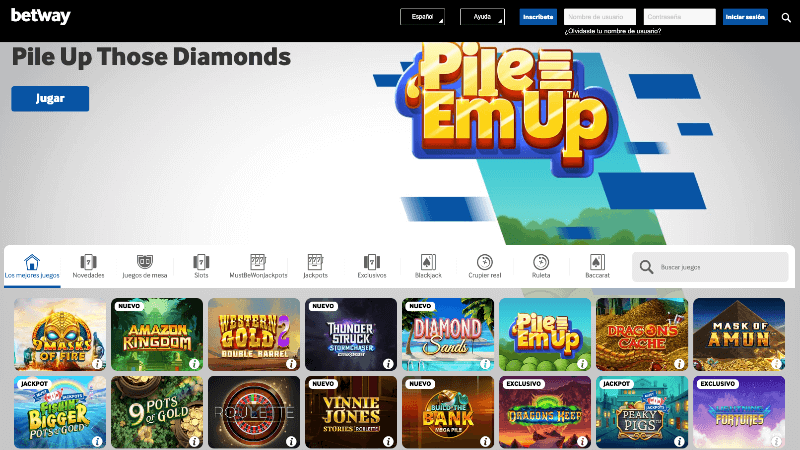The width and height of the screenshot is (800, 450).
Task: Click the header search magnifier icon
Action: 786,17
